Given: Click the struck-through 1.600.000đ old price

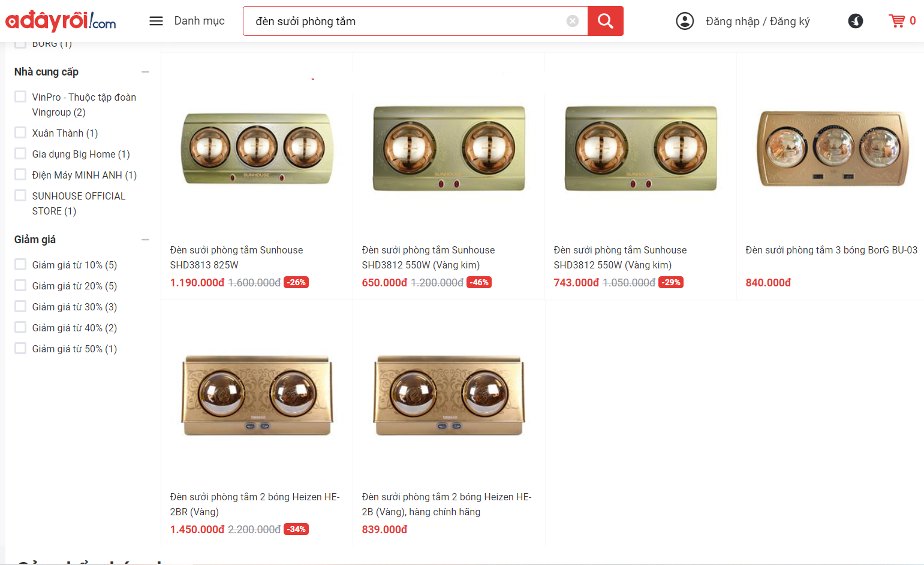Looking at the screenshot, I should (254, 282).
